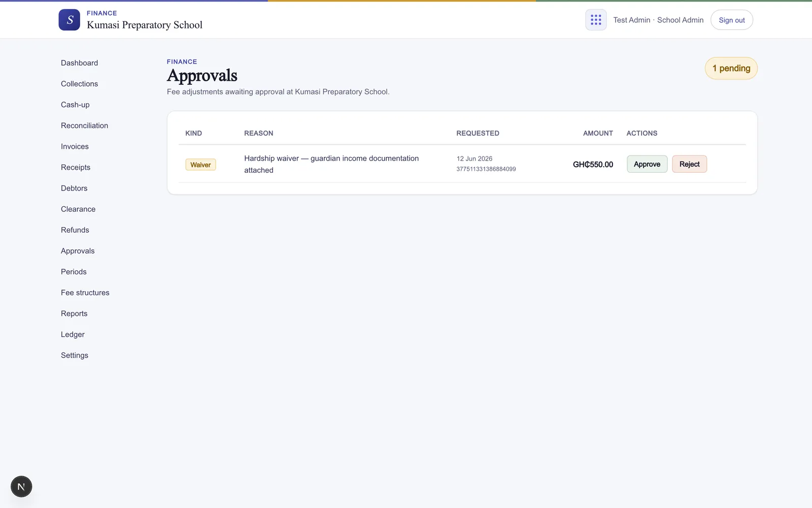Click the REASON column header

(259, 133)
